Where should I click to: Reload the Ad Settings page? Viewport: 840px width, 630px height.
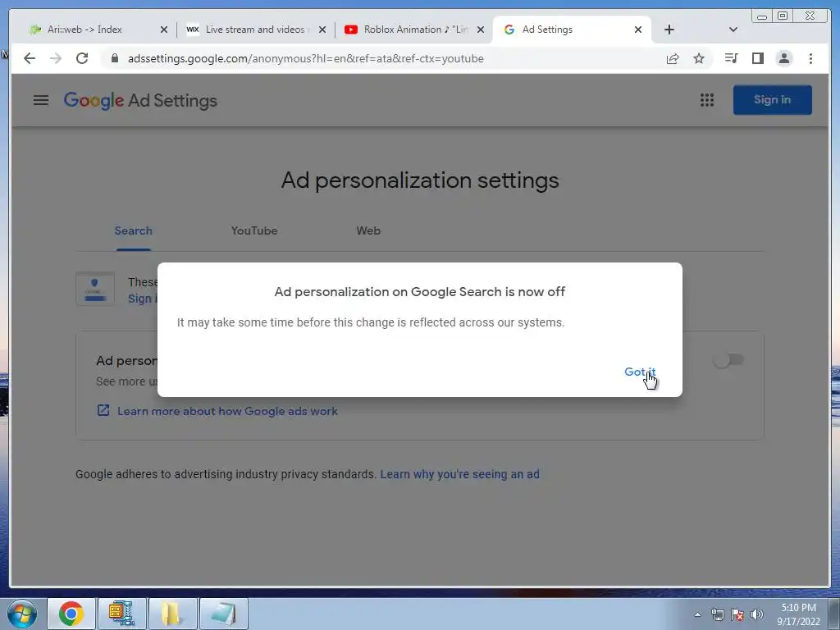tap(82, 58)
